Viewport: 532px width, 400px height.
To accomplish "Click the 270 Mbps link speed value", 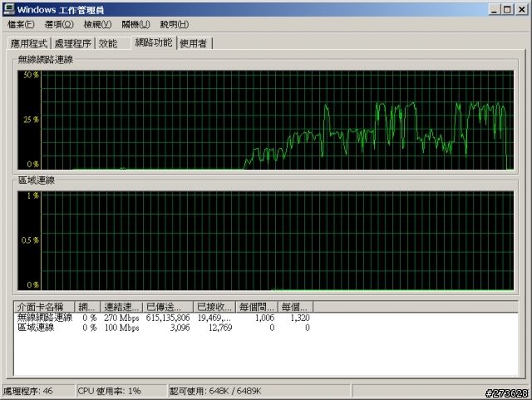I will click(121, 319).
